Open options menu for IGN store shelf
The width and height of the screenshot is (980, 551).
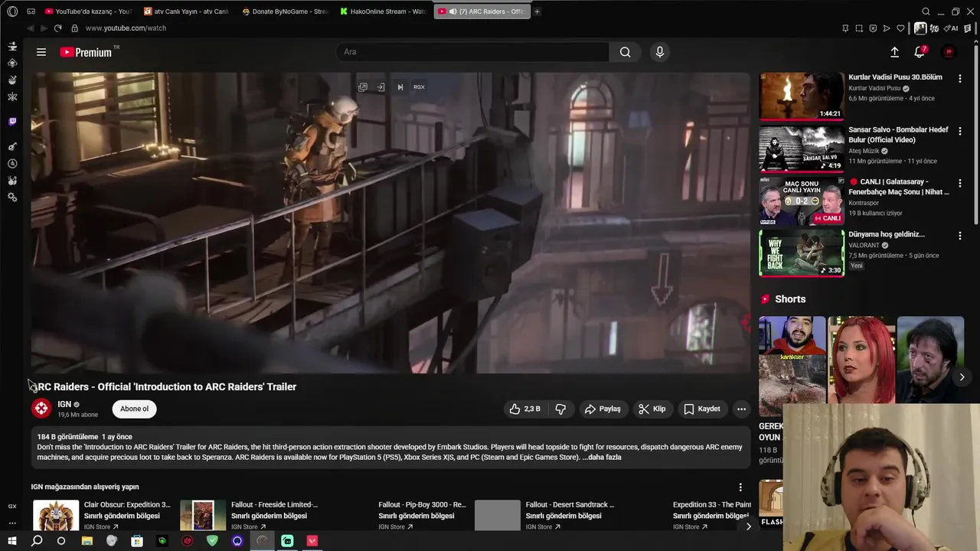pos(740,487)
